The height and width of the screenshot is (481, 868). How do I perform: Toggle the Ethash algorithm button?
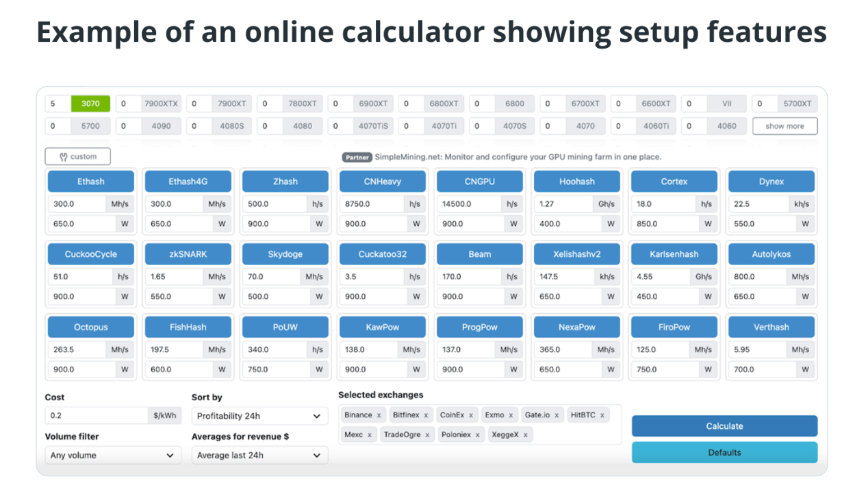[91, 182]
